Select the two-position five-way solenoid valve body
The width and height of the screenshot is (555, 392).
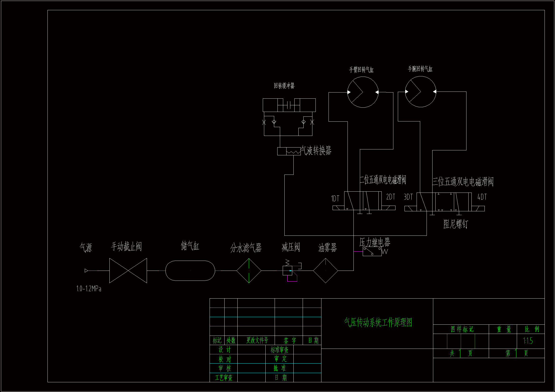click(x=363, y=201)
